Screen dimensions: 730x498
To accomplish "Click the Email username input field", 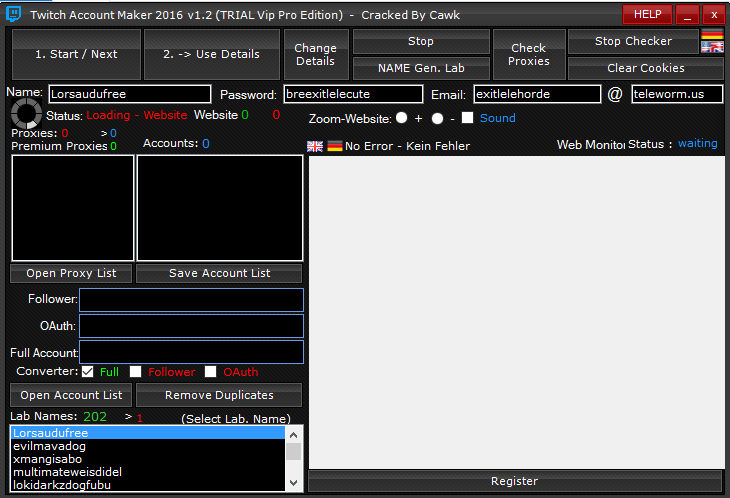I will pos(537,94).
